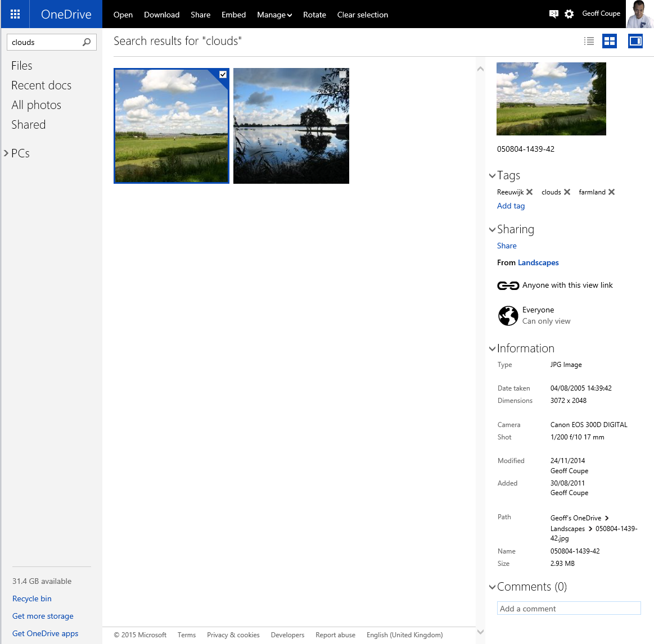Switch to thumbnails grid view
The width and height of the screenshot is (654, 644).
(610, 41)
